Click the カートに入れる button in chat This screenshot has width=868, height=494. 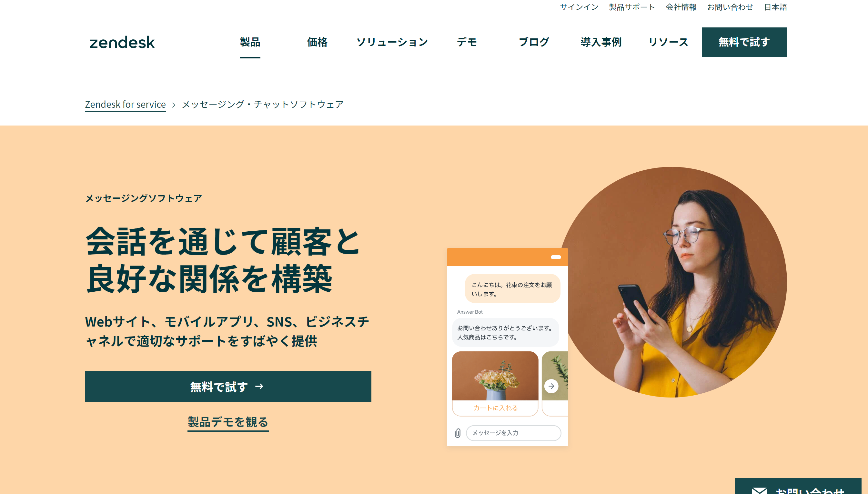point(495,408)
